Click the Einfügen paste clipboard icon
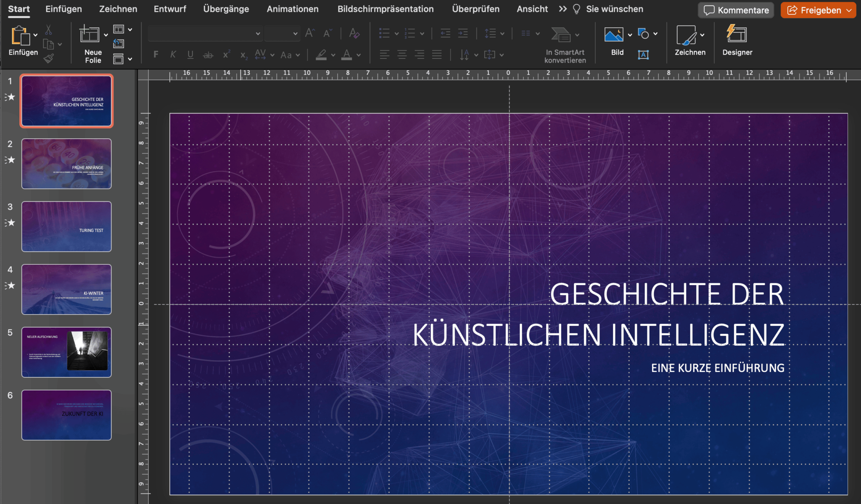 click(x=20, y=35)
